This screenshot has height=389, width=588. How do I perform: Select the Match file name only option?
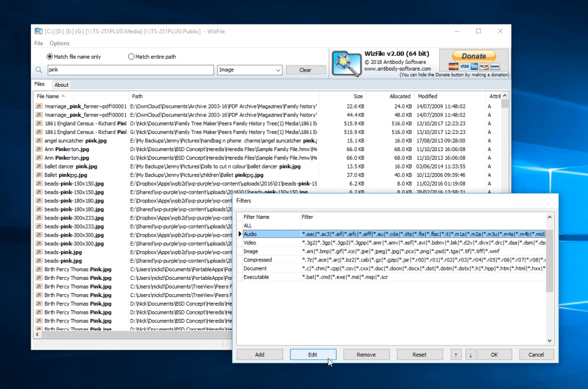click(49, 56)
